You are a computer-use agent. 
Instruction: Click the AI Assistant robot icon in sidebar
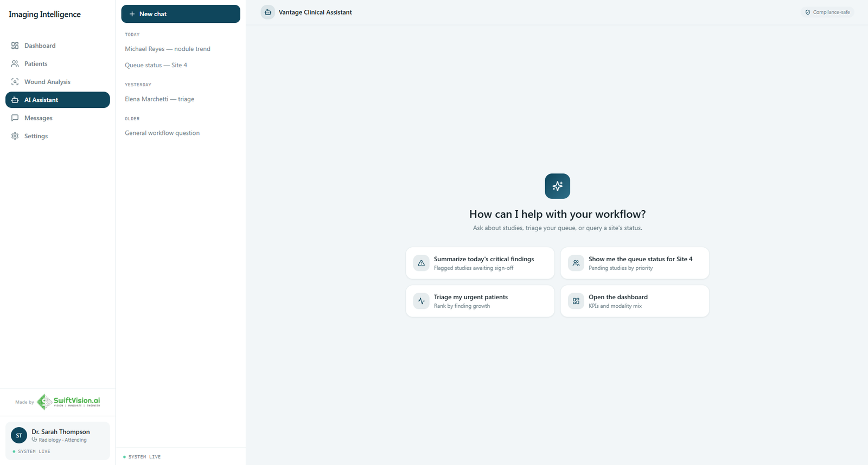coord(15,100)
